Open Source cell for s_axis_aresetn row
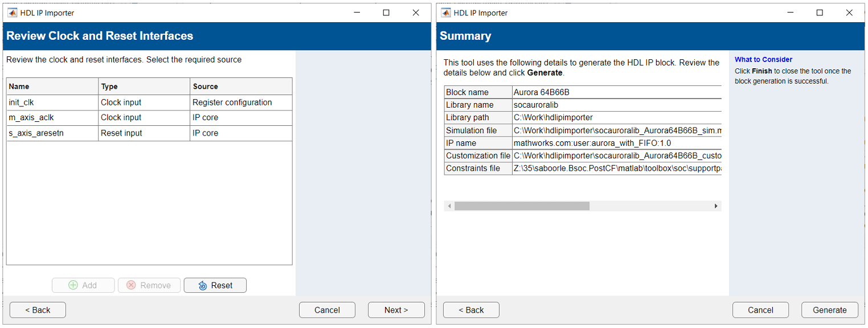 [x=241, y=133]
